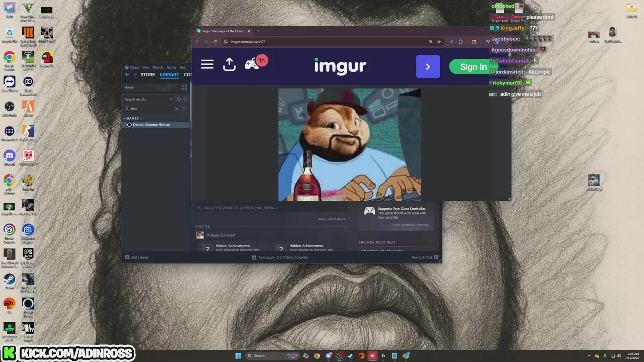Open the Discord desktop icon
Viewport: 644px width, 362px height.
[x=9, y=158]
